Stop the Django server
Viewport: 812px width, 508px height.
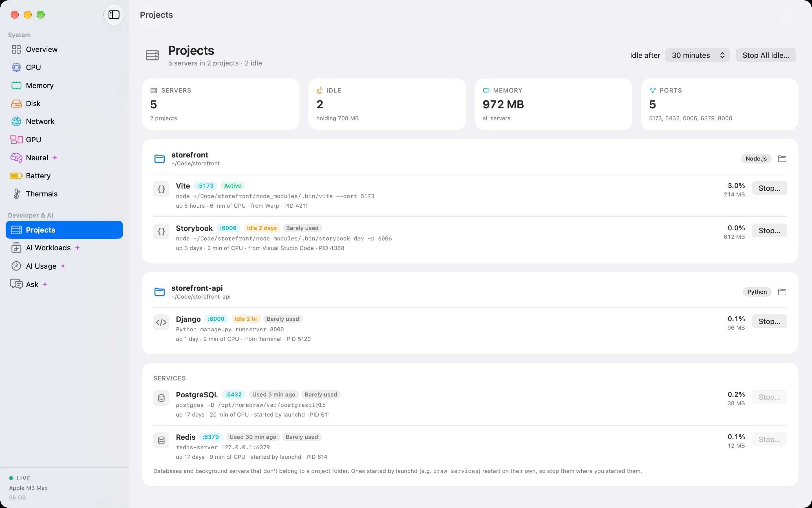[769, 321]
